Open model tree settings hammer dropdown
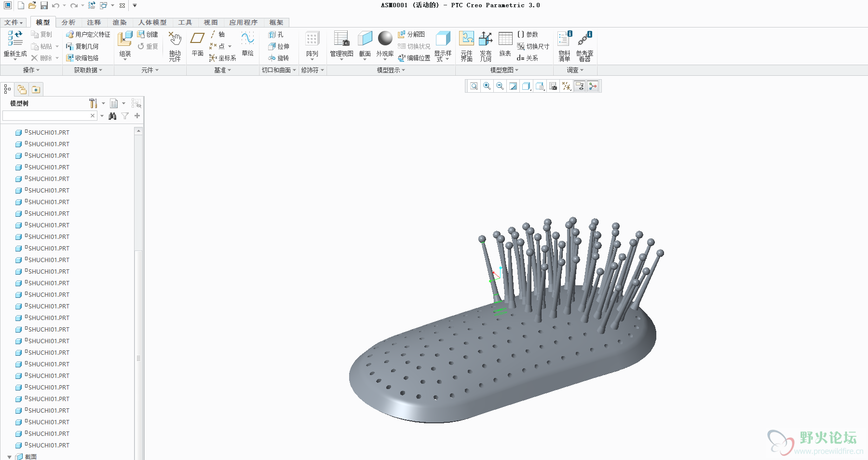Screen dimensions: 868x460 (x=103, y=103)
